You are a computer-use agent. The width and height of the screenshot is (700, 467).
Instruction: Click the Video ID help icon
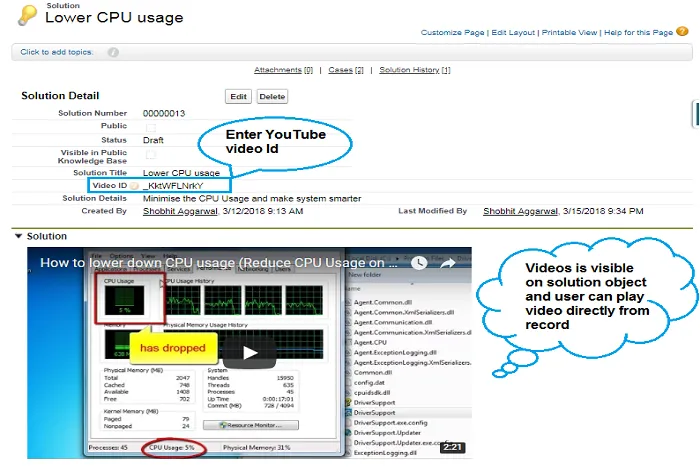[x=134, y=186]
